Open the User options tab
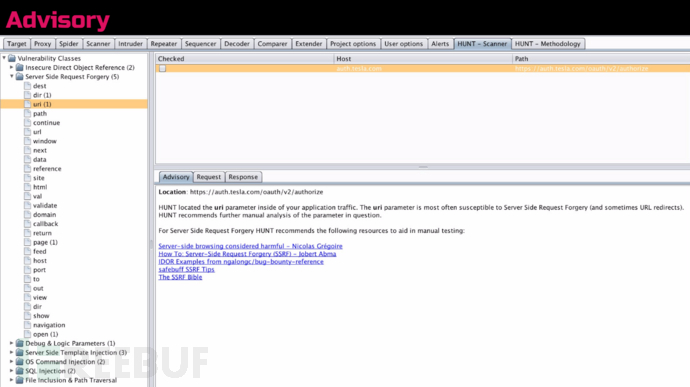The height and width of the screenshot is (387, 690). pos(404,44)
